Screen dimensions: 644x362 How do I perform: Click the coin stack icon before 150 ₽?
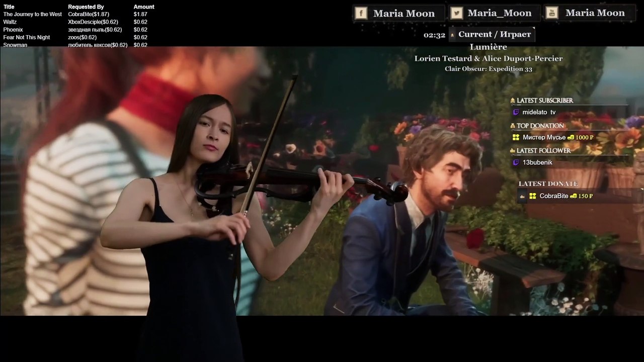573,196
